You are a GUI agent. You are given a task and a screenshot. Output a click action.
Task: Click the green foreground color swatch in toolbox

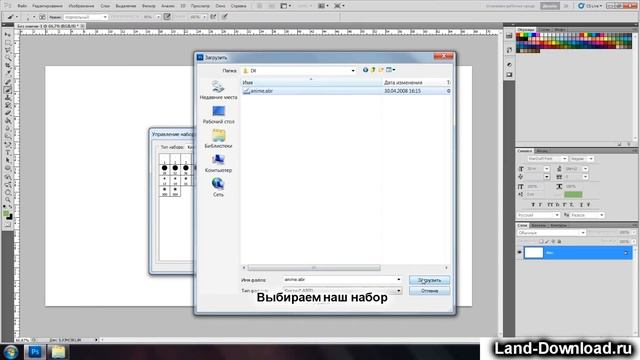(6, 213)
